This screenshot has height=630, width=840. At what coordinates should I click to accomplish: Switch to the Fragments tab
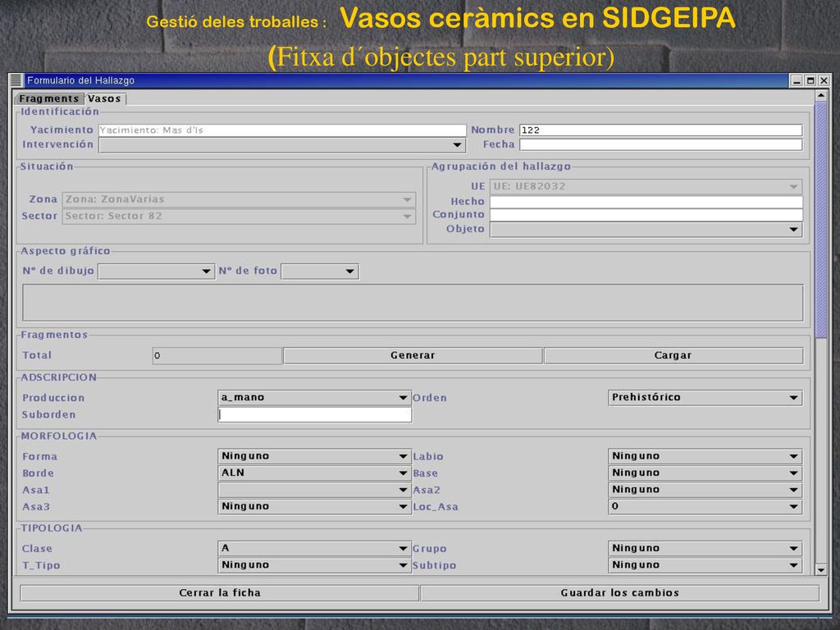(x=48, y=98)
